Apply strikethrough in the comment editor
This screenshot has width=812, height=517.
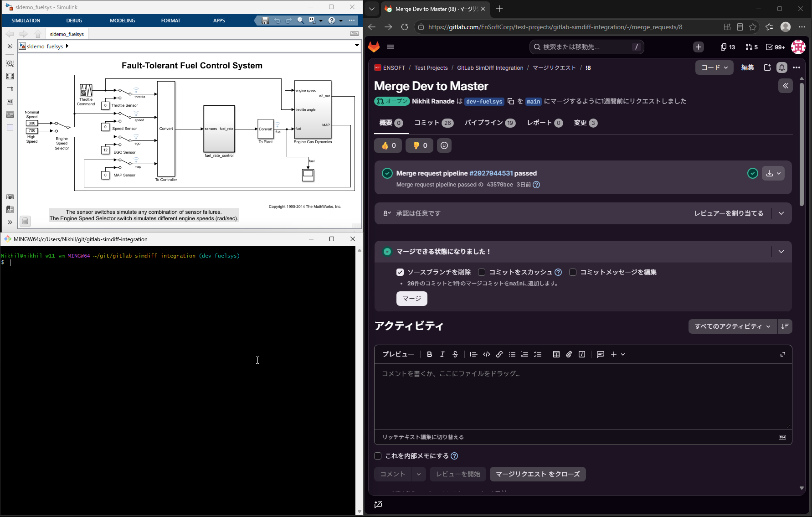click(x=455, y=354)
